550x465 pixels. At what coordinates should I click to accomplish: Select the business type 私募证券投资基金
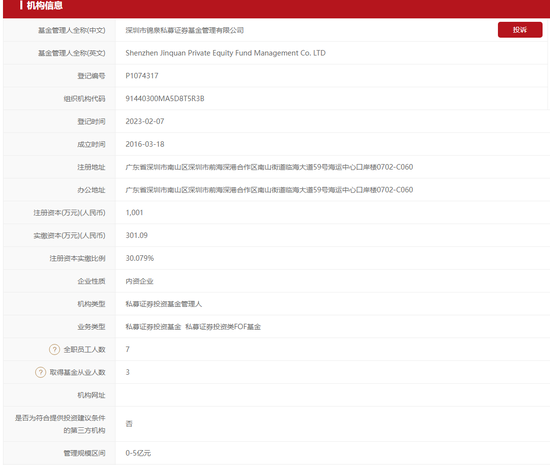[153, 327]
